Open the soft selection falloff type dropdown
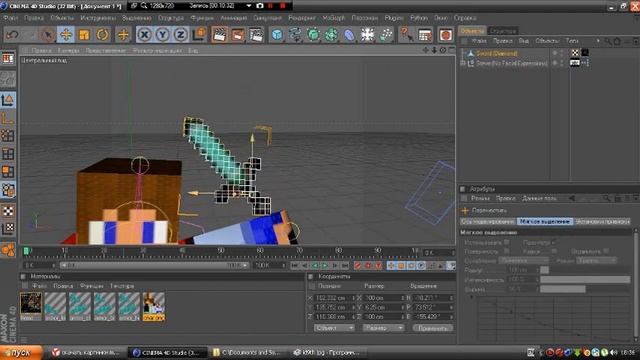This screenshot has height=360, width=640. click(524, 260)
